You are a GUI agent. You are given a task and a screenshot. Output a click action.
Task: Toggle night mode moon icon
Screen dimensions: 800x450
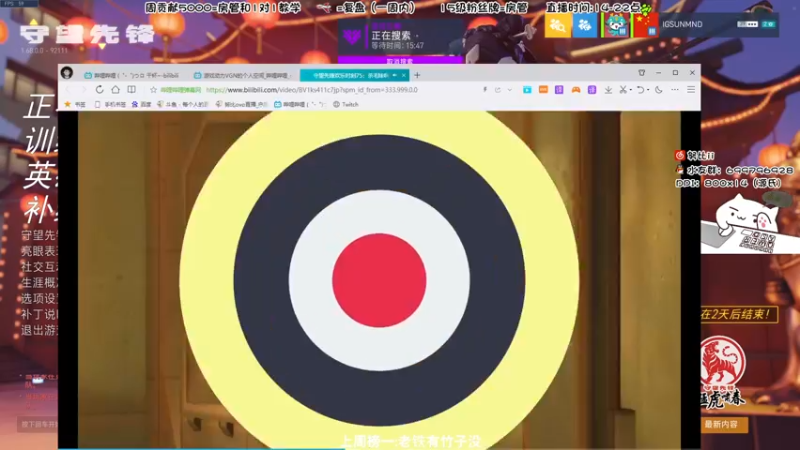coord(659,90)
